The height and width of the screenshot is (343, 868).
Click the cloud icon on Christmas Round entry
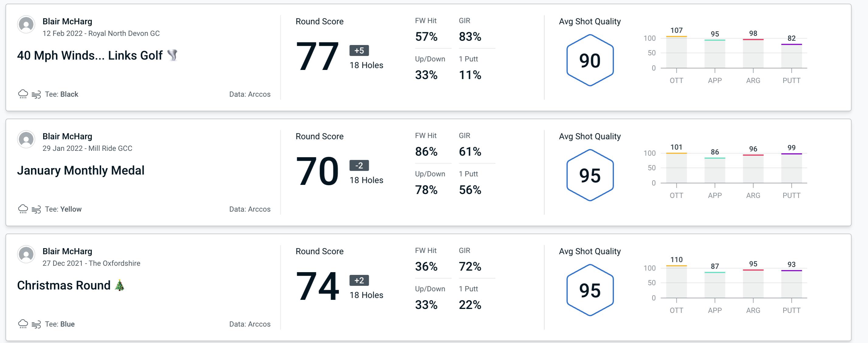pos(22,324)
